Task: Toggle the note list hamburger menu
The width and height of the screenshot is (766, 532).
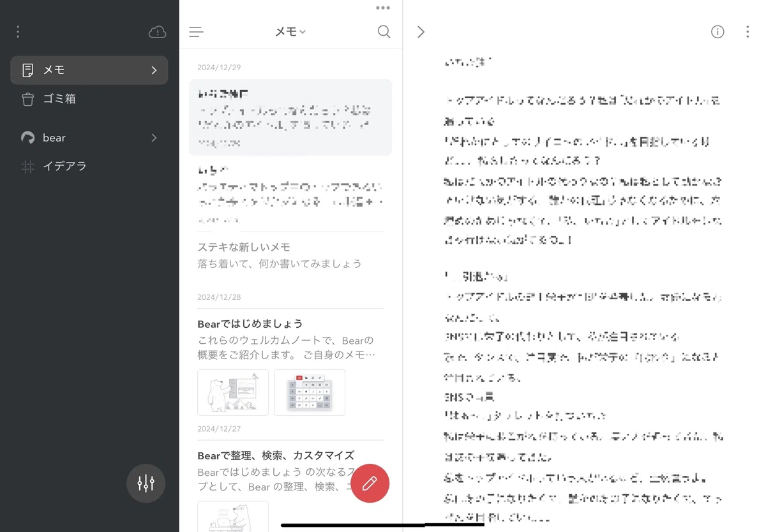Action: point(196,32)
